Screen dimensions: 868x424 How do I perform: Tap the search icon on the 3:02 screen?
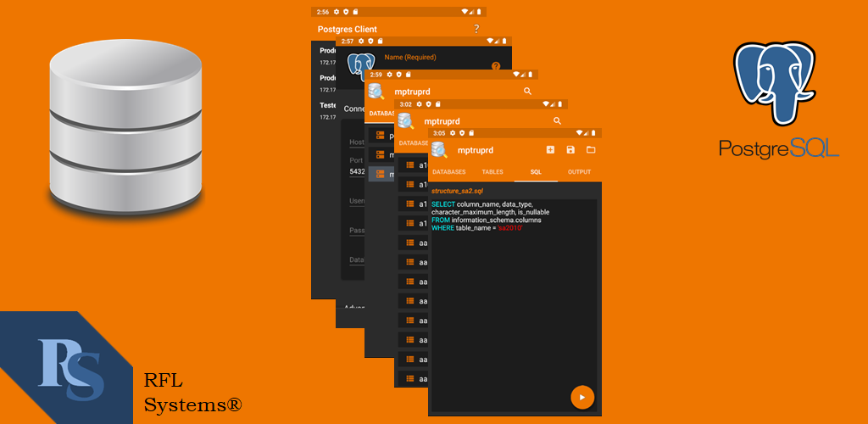(x=557, y=120)
